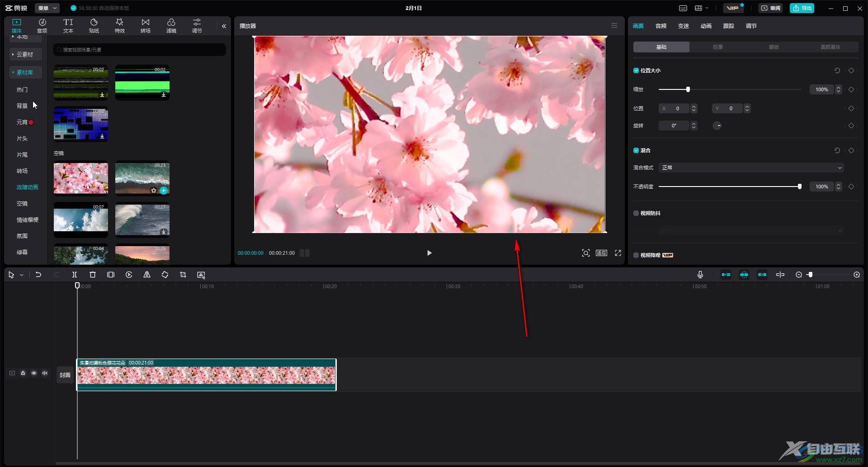Toggle the main track magnet icon
The image size is (868, 467).
[x=726, y=275]
